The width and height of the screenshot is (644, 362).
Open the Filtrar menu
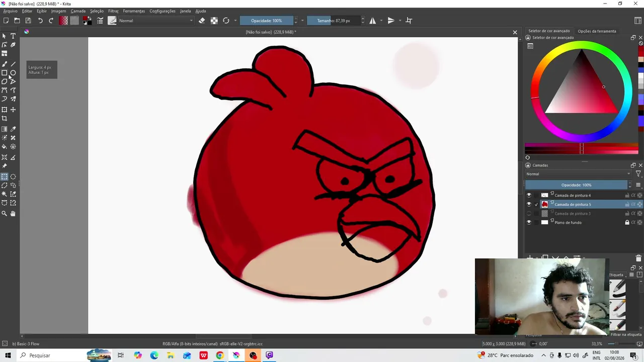tap(113, 11)
